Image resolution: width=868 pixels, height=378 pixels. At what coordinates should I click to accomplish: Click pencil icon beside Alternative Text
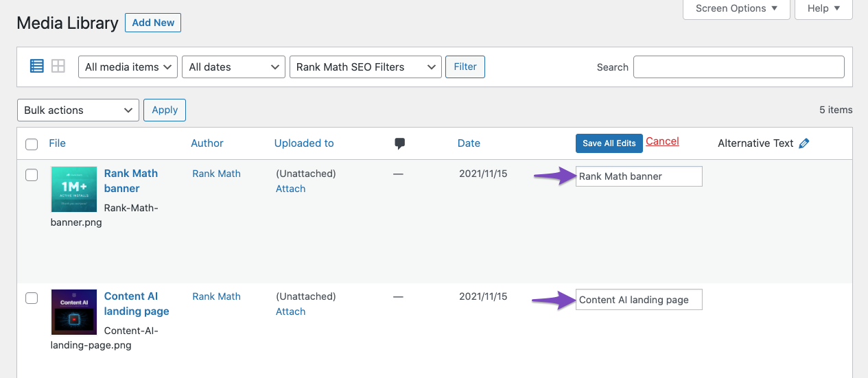804,143
